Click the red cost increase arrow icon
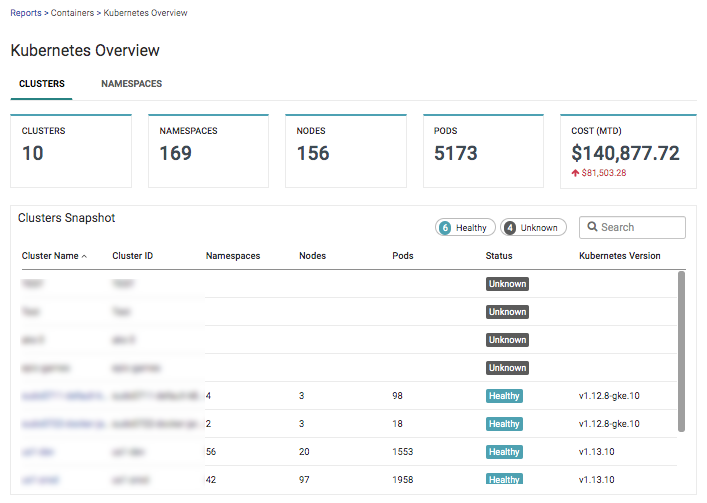The image size is (707, 503). (x=575, y=173)
